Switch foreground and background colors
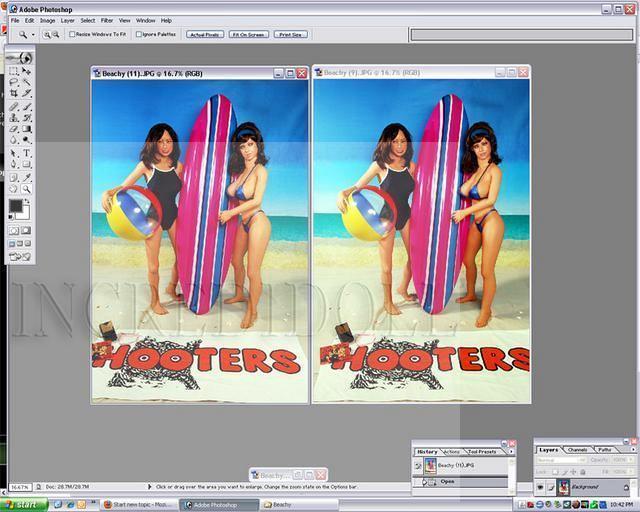This screenshot has height=512, width=640. point(27,201)
